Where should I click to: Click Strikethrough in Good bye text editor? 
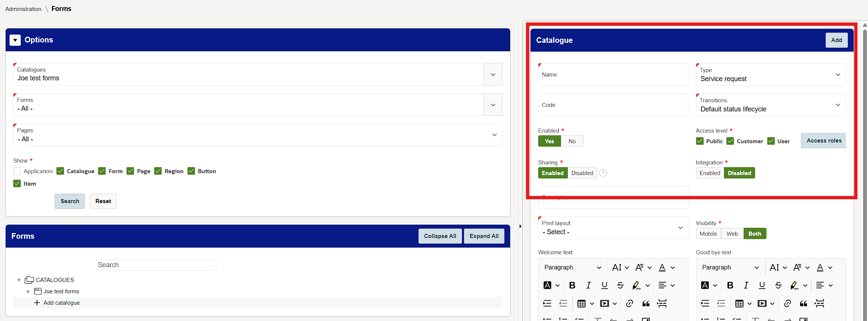(778, 285)
